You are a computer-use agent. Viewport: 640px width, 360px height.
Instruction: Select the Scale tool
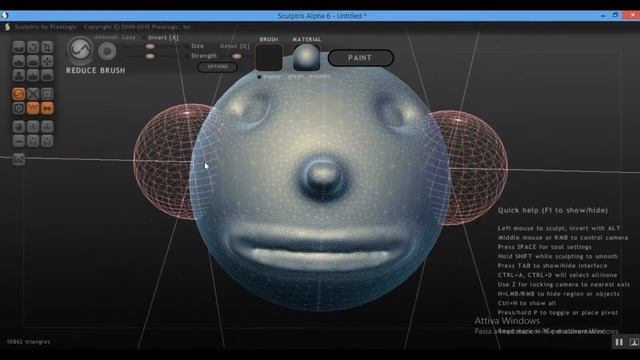(x=47, y=47)
